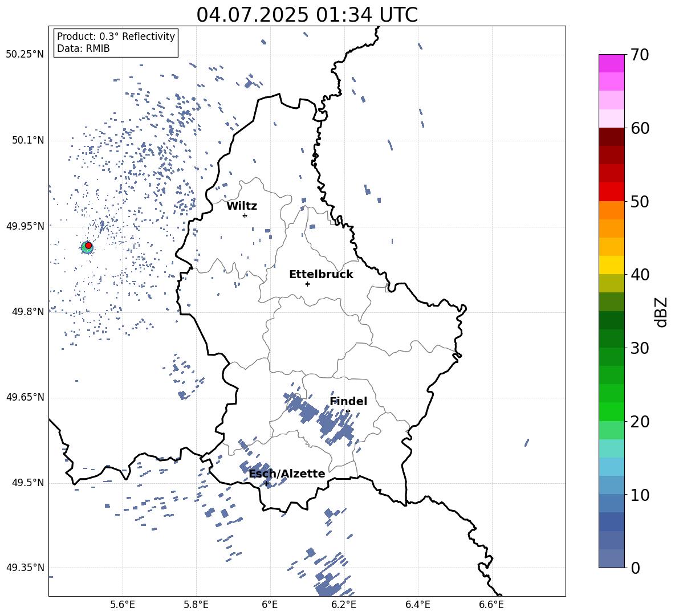Image resolution: width=675 pixels, height=616 pixels.
Task: Click the 50.1°N latitude label
Action: tap(28, 140)
